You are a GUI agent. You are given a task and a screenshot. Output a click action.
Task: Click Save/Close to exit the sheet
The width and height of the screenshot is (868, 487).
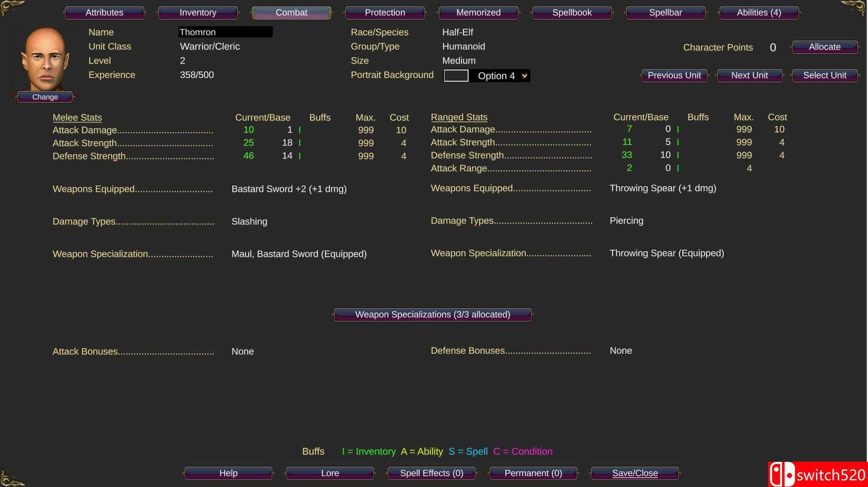[x=635, y=473]
